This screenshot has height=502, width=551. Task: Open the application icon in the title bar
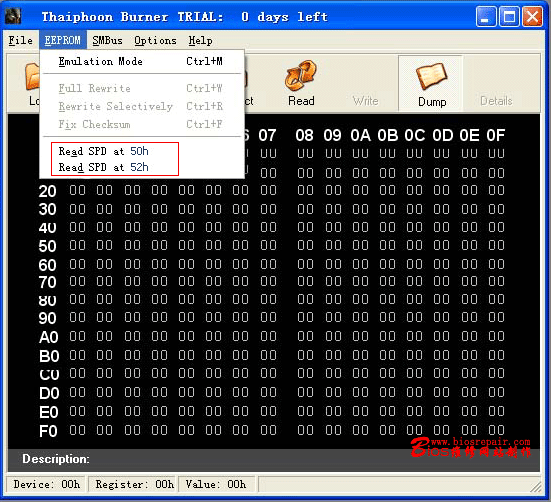13,16
